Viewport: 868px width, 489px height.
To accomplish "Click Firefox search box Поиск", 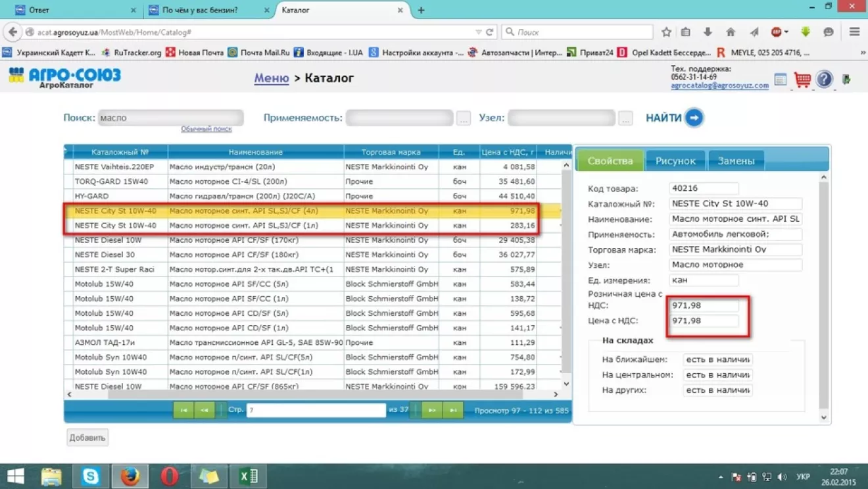I will (577, 32).
